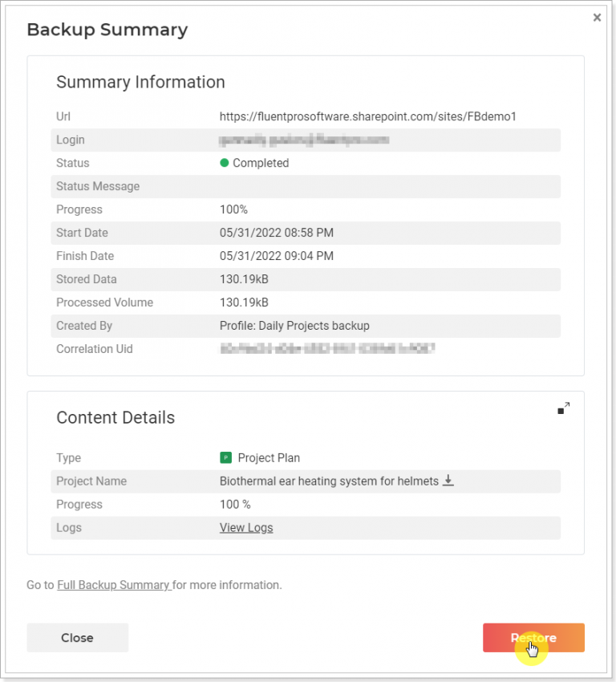Open the Full Backup Summary link

(113, 585)
